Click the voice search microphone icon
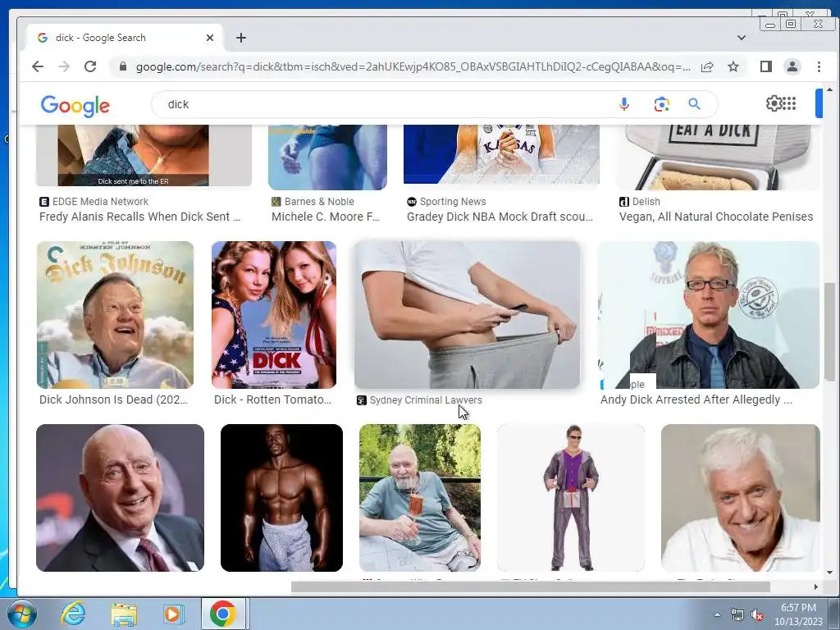This screenshot has width=840, height=630. 624,104
